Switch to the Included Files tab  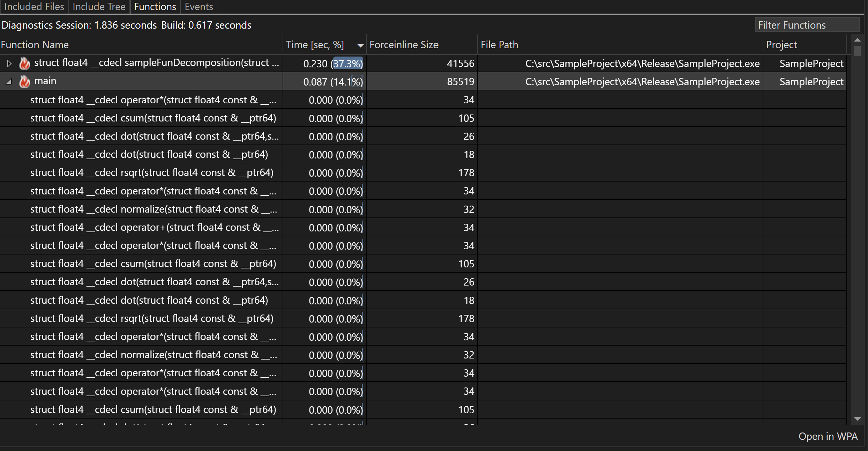coord(33,6)
